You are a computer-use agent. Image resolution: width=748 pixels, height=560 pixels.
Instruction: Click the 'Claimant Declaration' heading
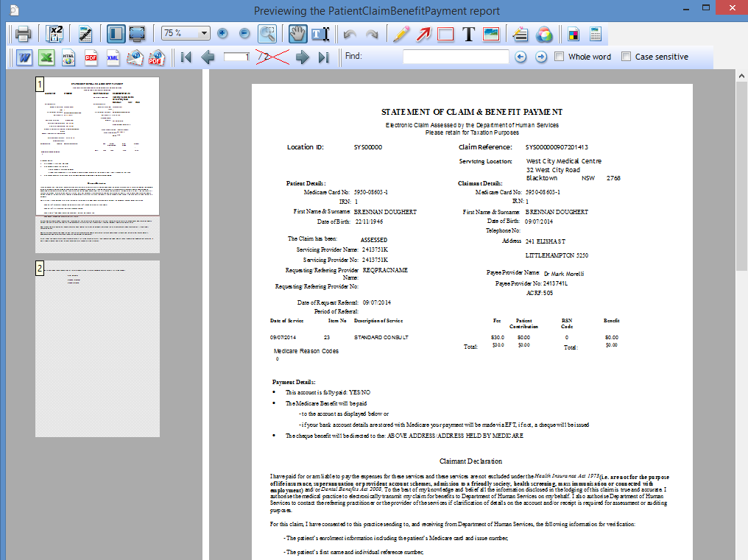click(x=471, y=461)
